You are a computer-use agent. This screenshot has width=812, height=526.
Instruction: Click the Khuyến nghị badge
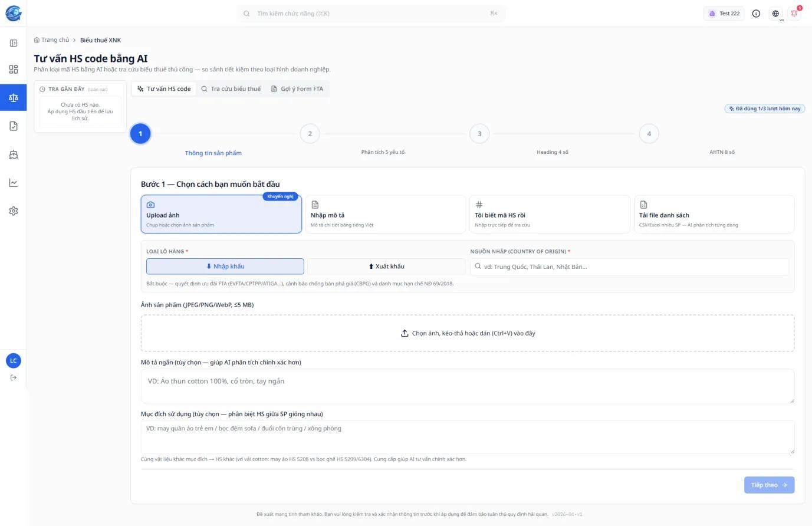coord(280,196)
